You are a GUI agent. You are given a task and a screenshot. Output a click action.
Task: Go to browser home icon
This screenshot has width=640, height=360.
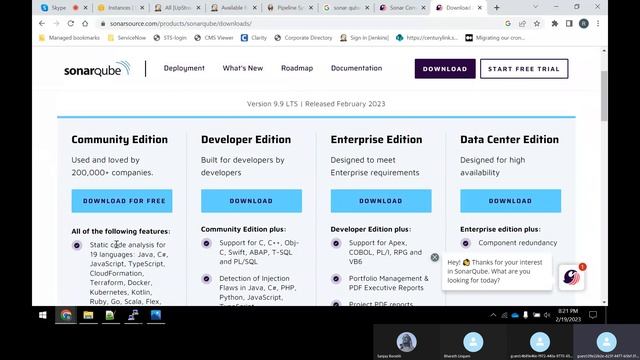(85, 24)
